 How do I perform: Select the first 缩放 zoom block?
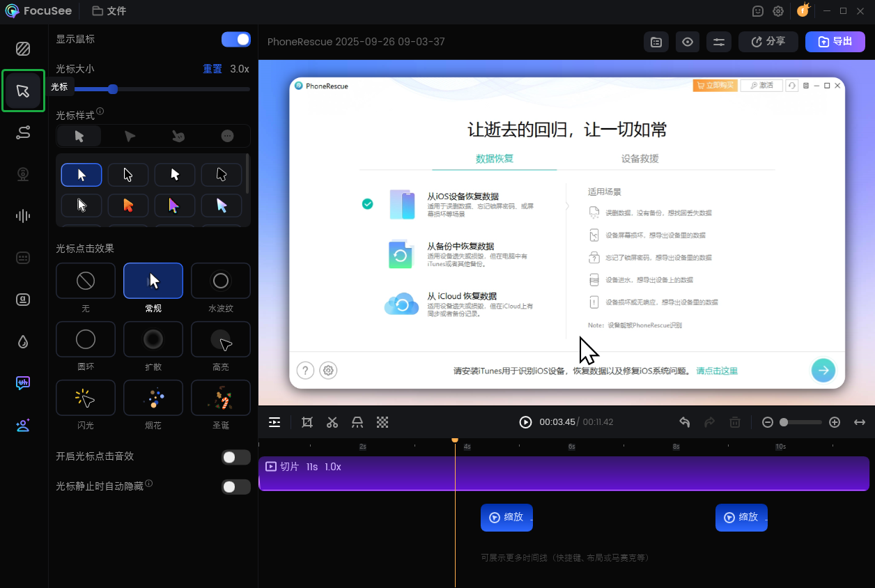click(506, 518)
